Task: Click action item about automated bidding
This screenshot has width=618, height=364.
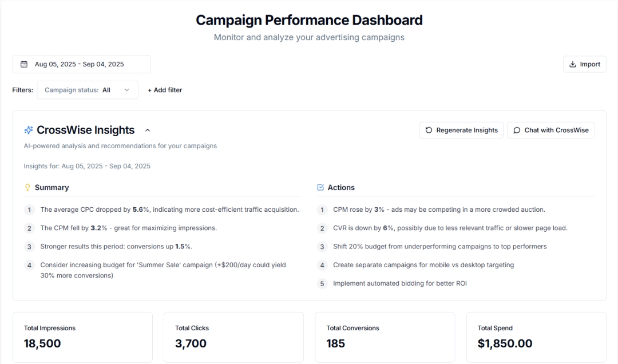Action: click(x=399, y=283)
